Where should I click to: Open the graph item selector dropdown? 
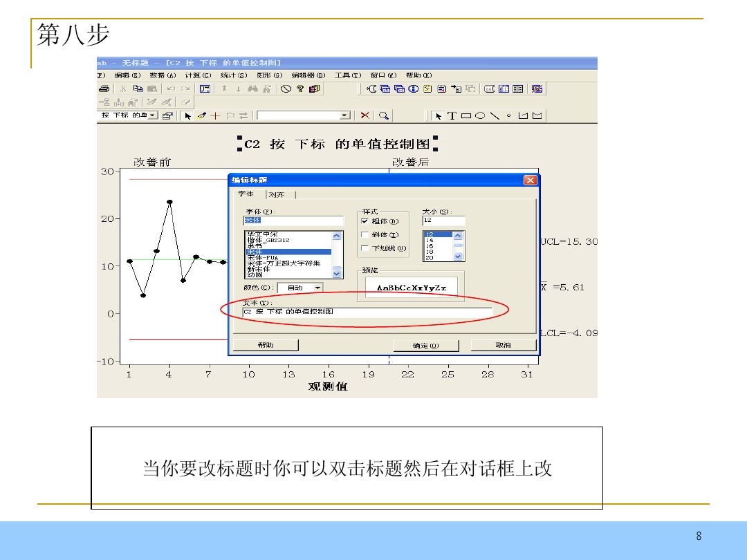(x=151, y=115)
